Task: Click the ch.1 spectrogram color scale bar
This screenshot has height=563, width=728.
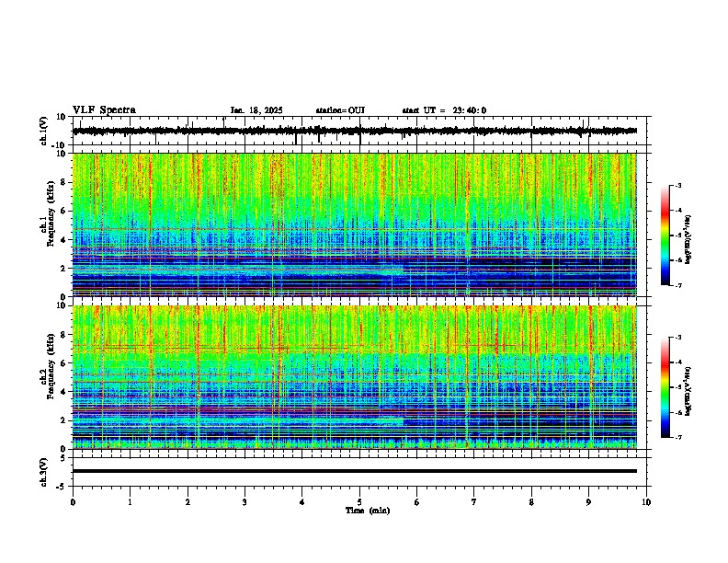Action: point(665,236)
